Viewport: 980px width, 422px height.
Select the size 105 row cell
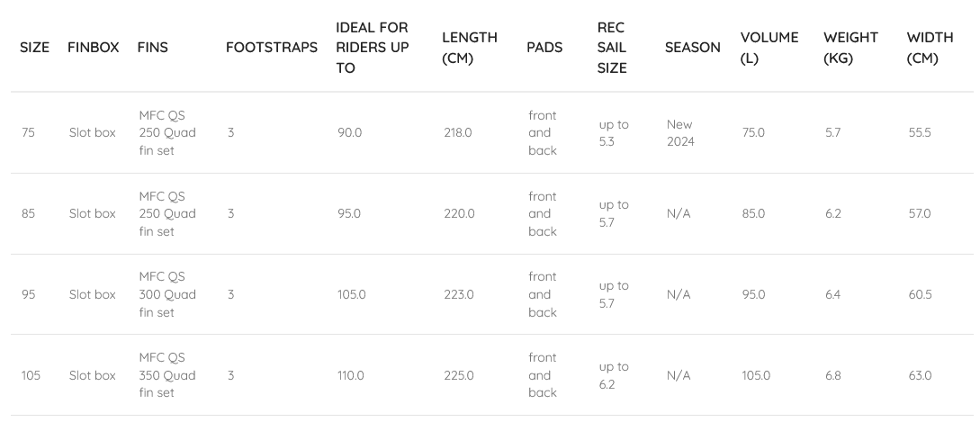pyautogui.click(x=31, y=376)
